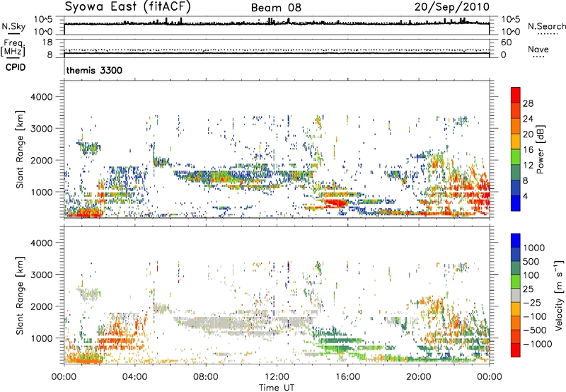Click the '18' frequency axis tick
The width and height of the screenshot is (566, 392).
pyautogui.click(x=47, y=42)
